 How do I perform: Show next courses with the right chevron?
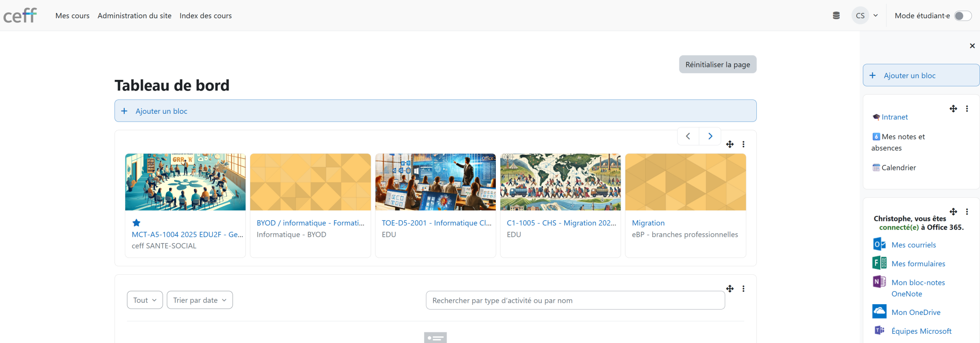(710, 136)
